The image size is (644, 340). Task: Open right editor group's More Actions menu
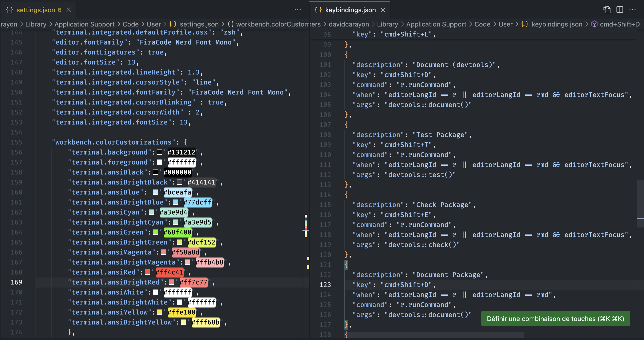tap(632, 10)
